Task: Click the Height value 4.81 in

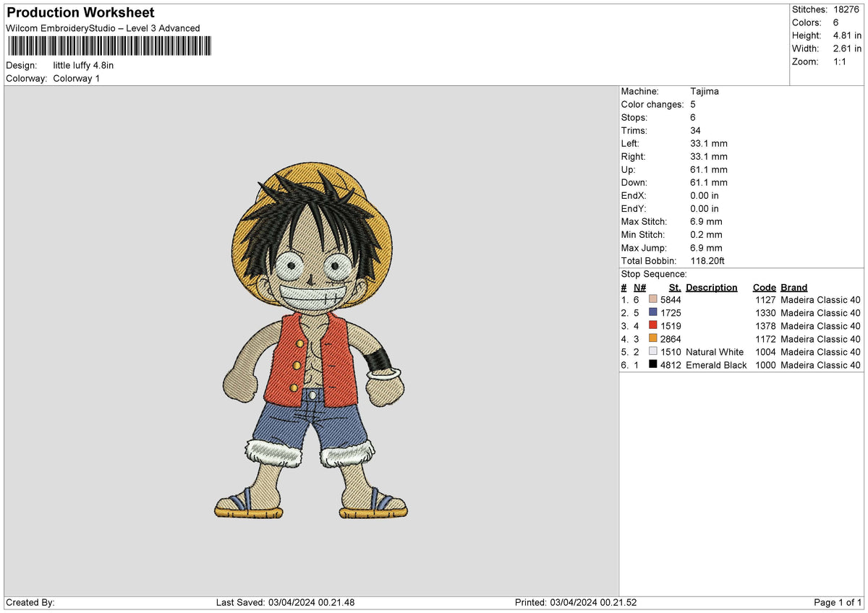Action: (847, 35)
